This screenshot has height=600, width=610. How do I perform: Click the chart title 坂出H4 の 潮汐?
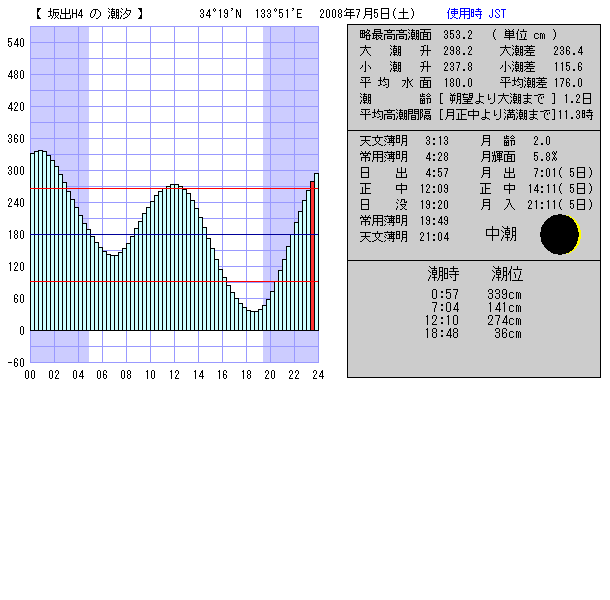(x=89, y=14)
